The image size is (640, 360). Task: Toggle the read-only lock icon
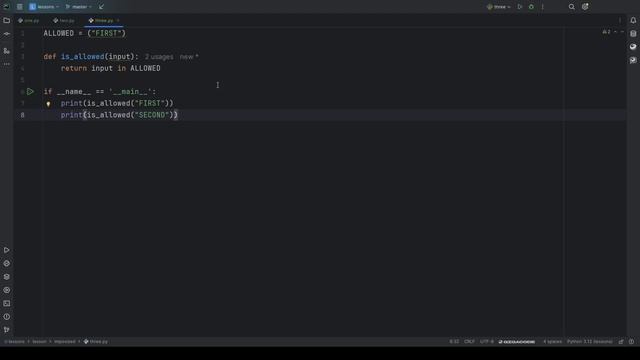[x=621, y=341]
